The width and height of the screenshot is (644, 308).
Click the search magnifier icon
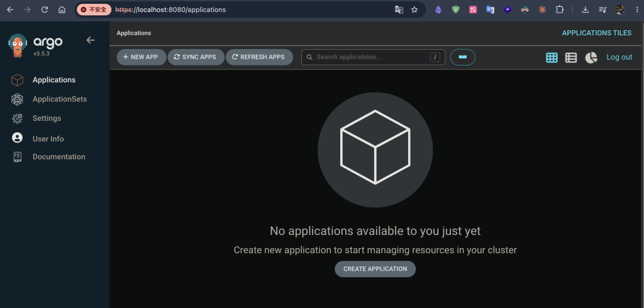[x=309, y=57]
